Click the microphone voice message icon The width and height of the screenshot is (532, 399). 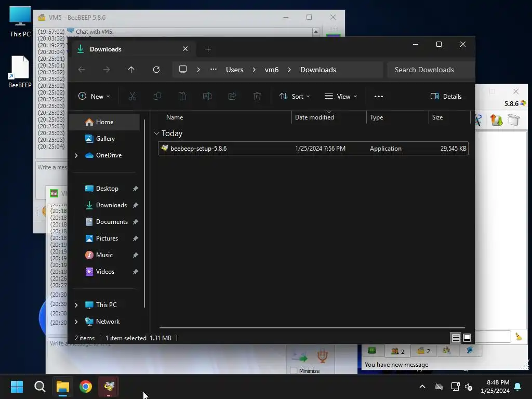pyautogui.click(x=322, y=355)
